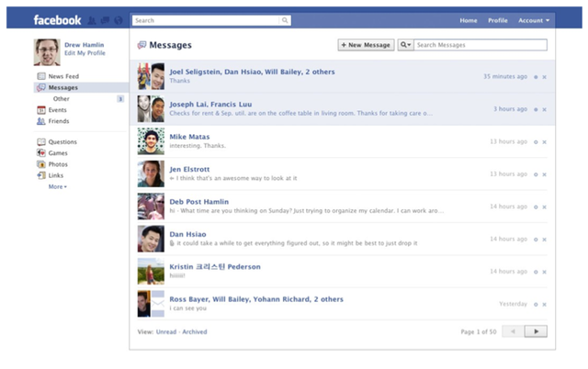588x369 pixels.
Task: Click Mike Matas profile thumbnail
Action: (x=151, y=141)
